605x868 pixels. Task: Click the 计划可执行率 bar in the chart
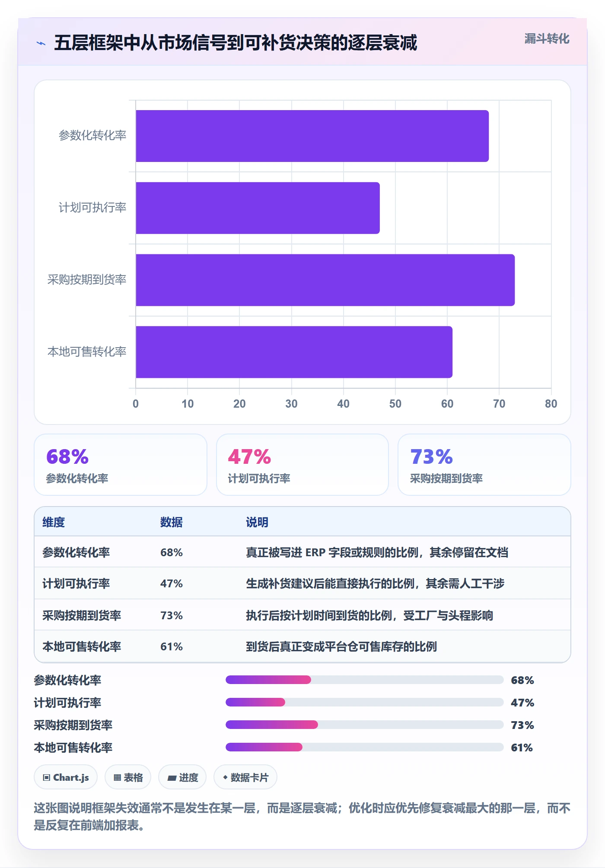258,208
